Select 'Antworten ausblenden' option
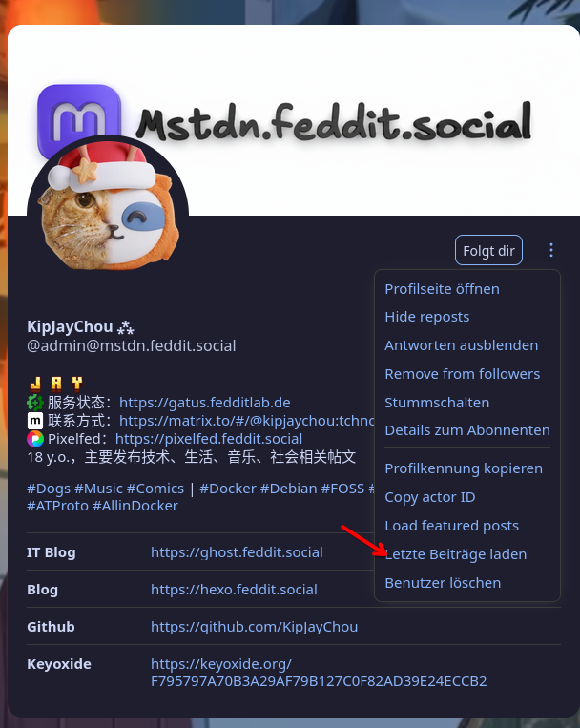 (461, 345)
